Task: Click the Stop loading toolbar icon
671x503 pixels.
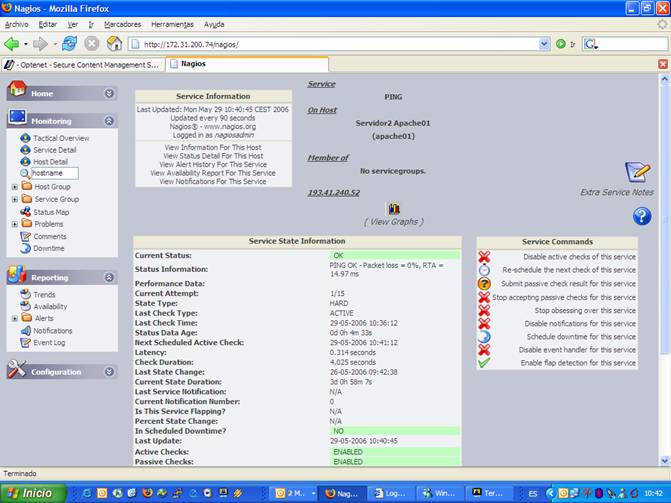Action: pos(92,44)
